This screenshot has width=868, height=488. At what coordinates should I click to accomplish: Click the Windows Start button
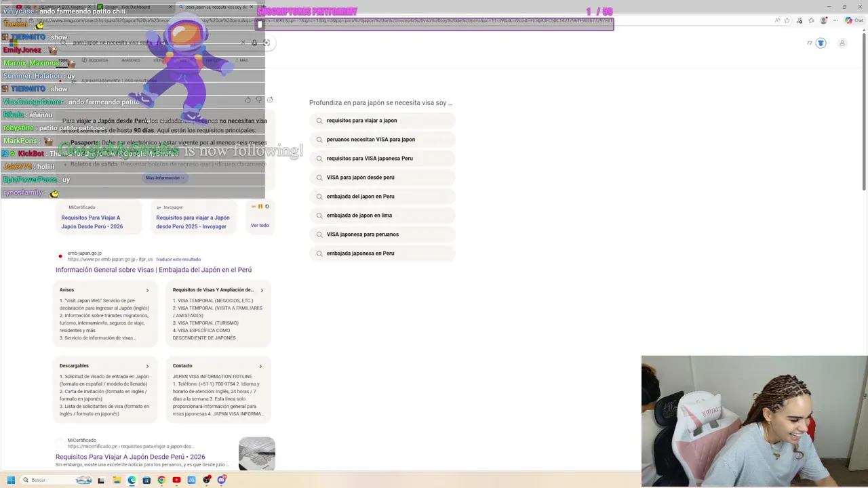click(x=11, y=480)
